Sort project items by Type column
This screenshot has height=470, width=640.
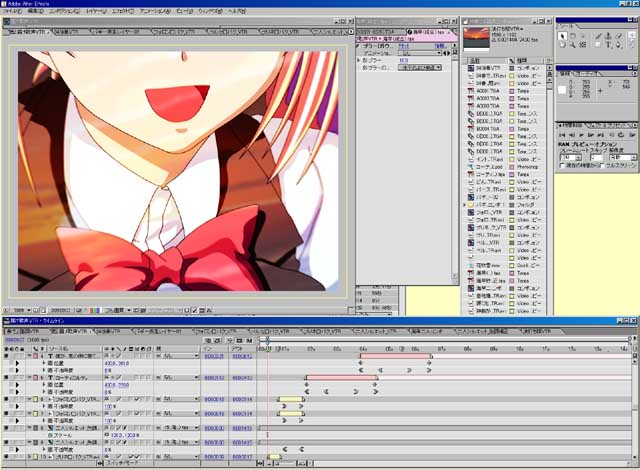pyautogui.click(x=527, y=60)
